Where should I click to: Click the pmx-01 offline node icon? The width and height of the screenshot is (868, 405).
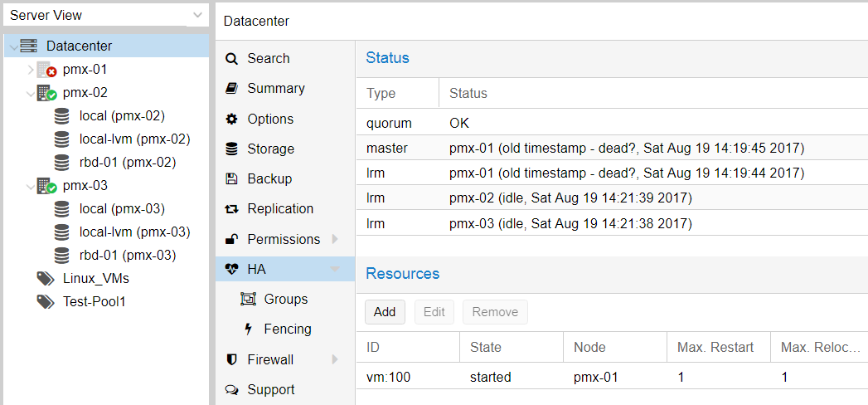(x=46, y=70)
